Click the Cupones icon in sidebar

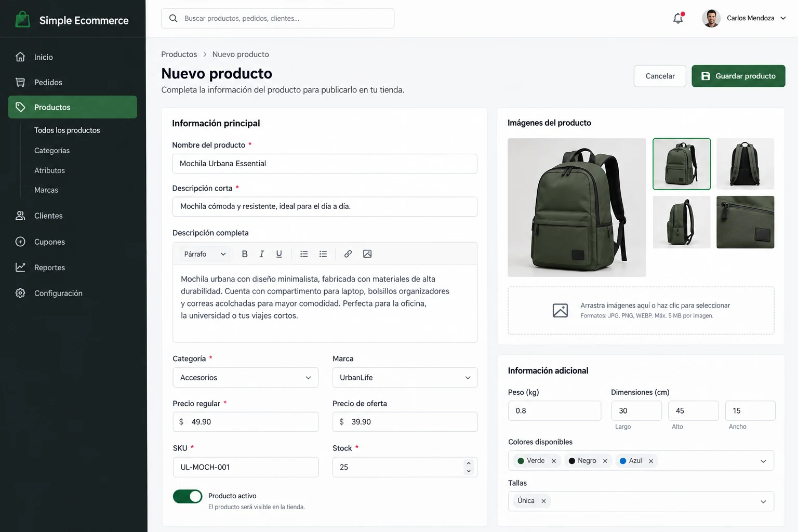20,242
